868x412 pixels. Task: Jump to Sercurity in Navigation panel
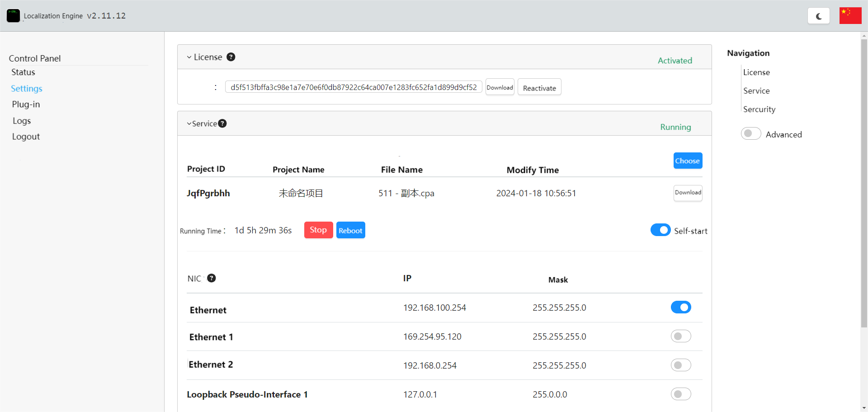click(x=759, y=109)
